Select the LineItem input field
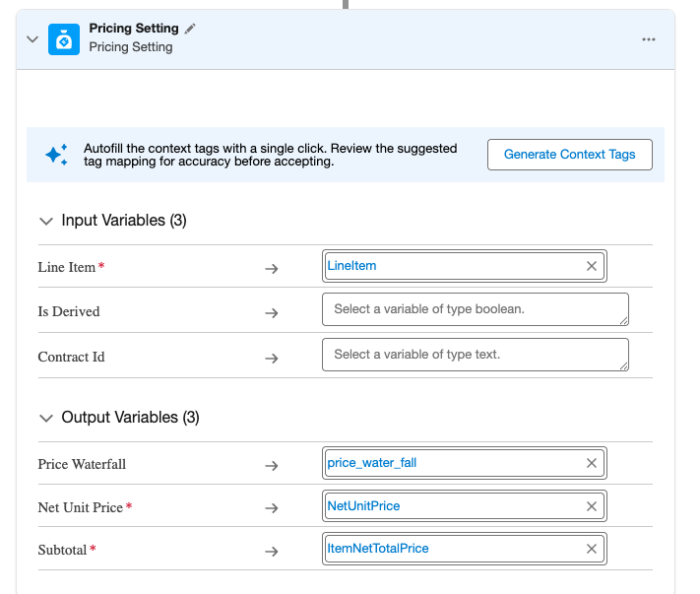This screenshot has height=594, width=700. (453, 266)
